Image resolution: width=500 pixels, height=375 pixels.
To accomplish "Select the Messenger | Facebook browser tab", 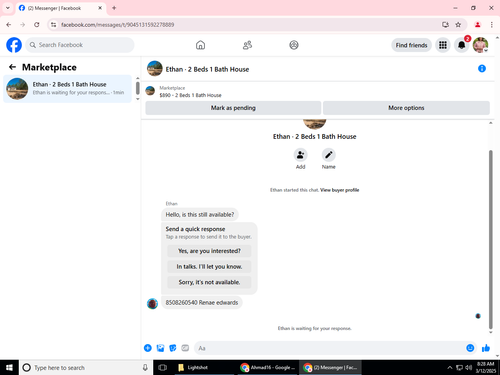I will coord(60,8).
